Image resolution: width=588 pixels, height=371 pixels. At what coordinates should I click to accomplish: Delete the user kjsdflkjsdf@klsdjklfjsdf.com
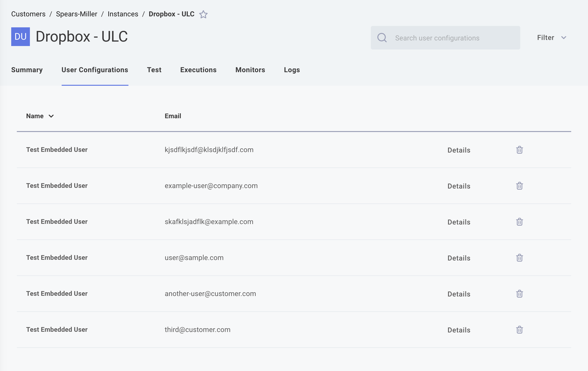(519, 150)
